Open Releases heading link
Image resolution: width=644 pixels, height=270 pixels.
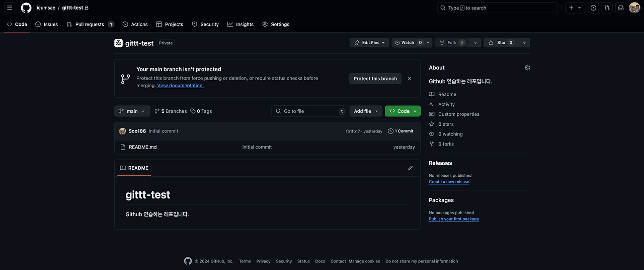point(440,163)
